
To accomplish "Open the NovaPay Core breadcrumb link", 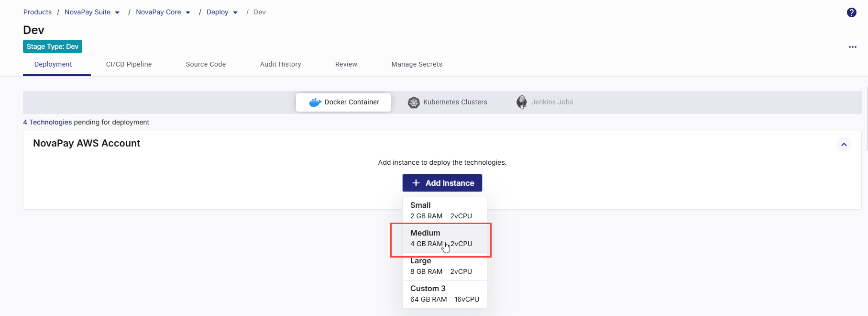I will (158, 12).
